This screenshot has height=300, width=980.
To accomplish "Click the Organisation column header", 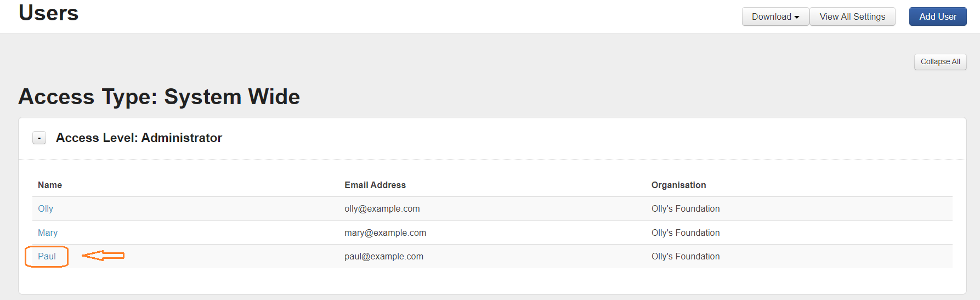I will (678, 185).
